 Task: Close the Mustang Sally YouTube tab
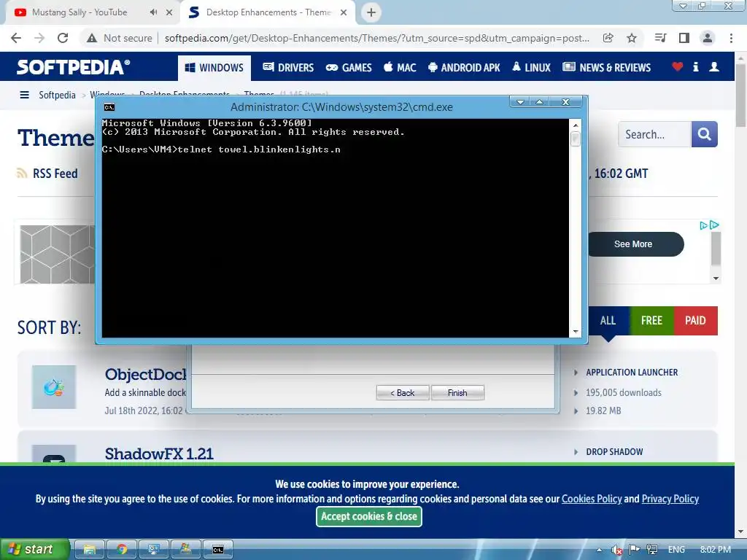169,12
